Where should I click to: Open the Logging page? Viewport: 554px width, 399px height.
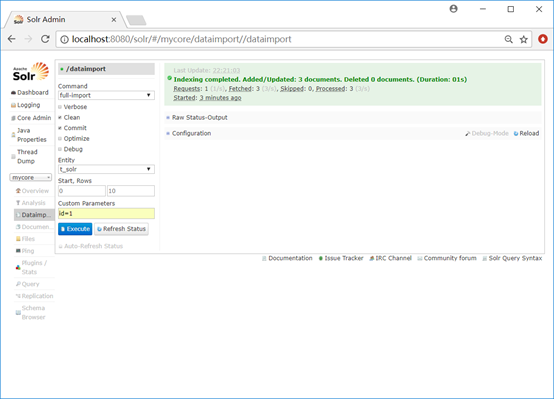pyautogui.click(x=25, y=105)
